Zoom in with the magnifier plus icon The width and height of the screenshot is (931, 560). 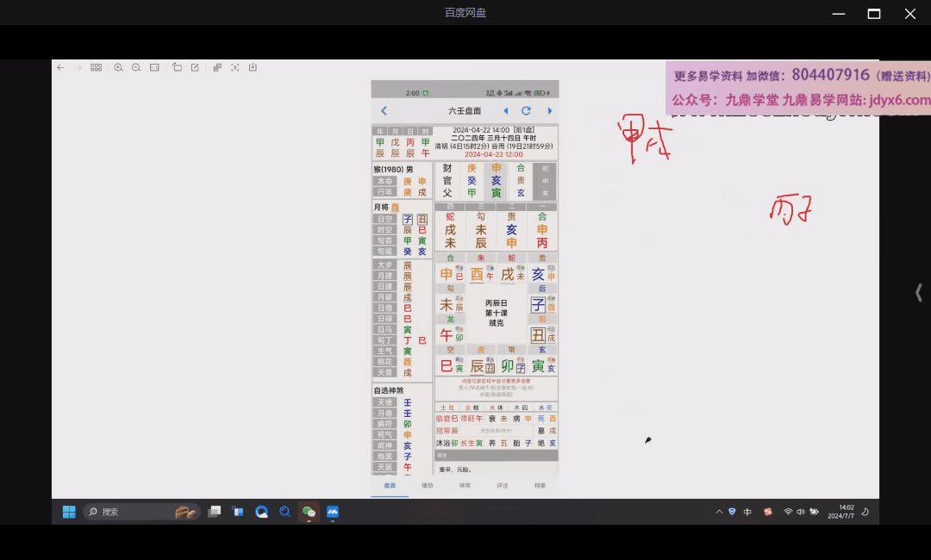tap(118, 67)
